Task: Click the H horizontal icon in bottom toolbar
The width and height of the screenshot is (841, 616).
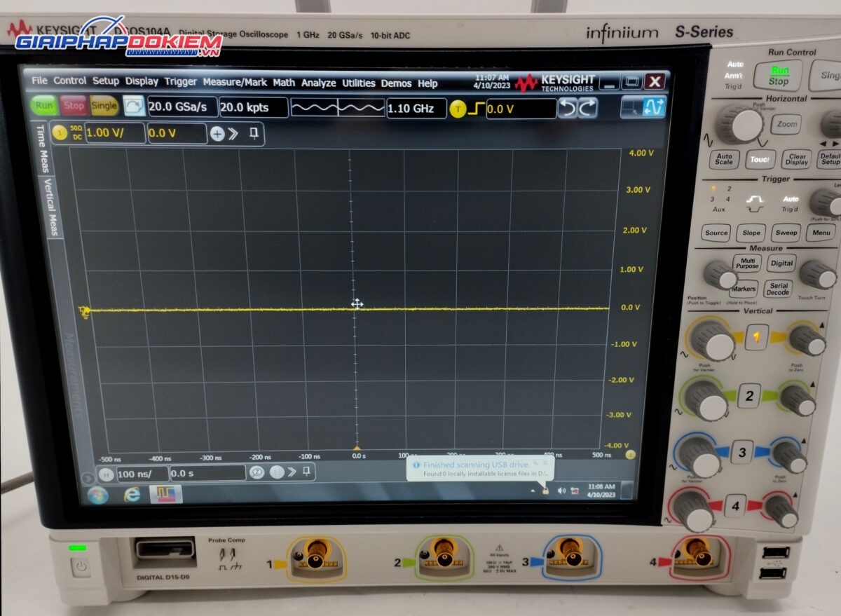Action: (x=107, y=474)
